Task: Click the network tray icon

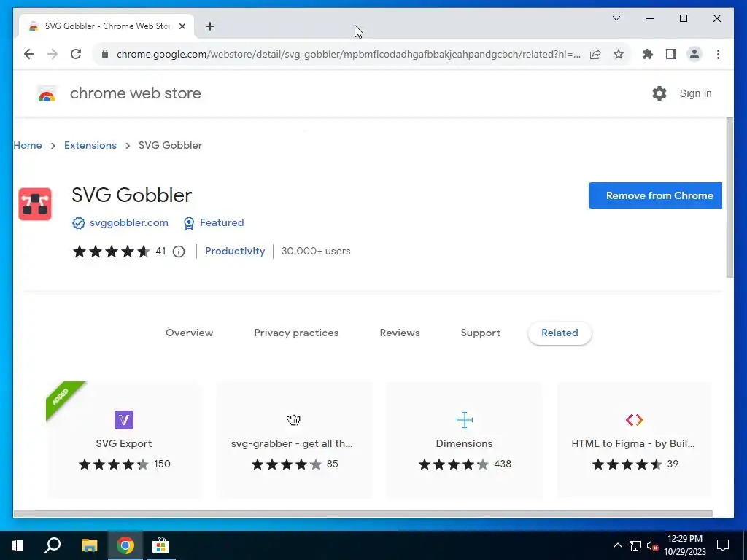Action: tap(635, 545)
